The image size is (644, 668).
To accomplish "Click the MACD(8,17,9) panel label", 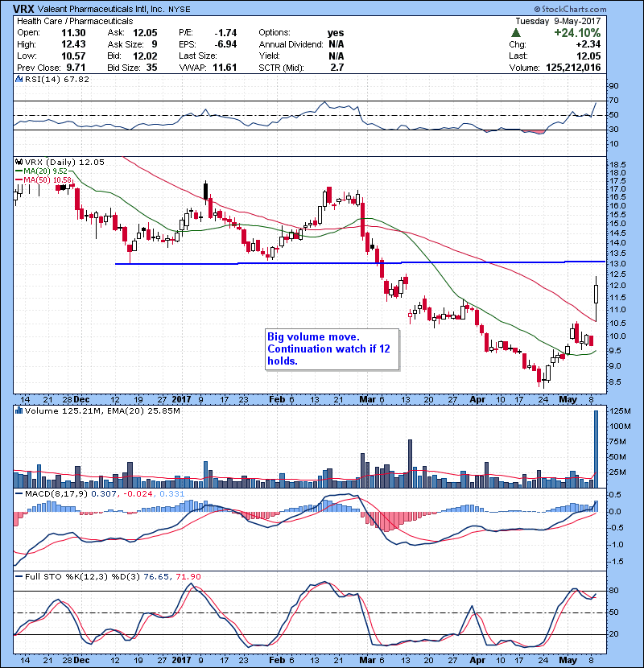I will coord(56,493).
